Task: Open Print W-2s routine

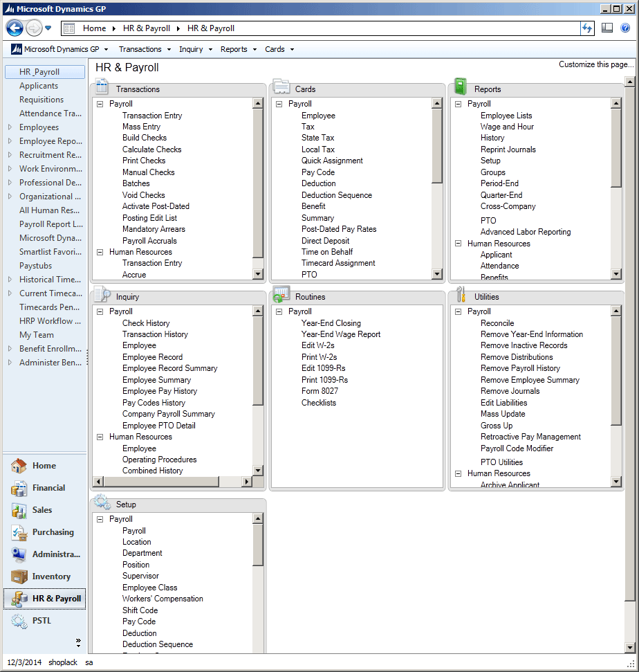Action: (319, 357)
